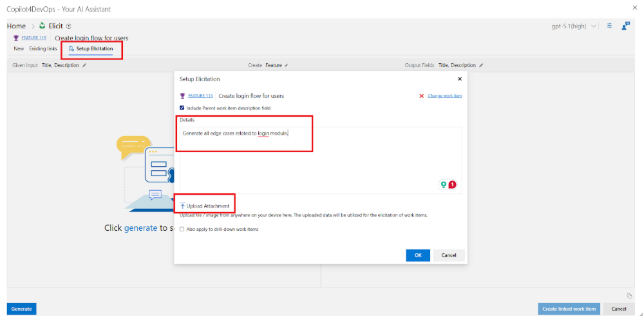Uncheck Include Parent work item description field
Viewport: 644px width, 321px height.
(x=182, y=108)
